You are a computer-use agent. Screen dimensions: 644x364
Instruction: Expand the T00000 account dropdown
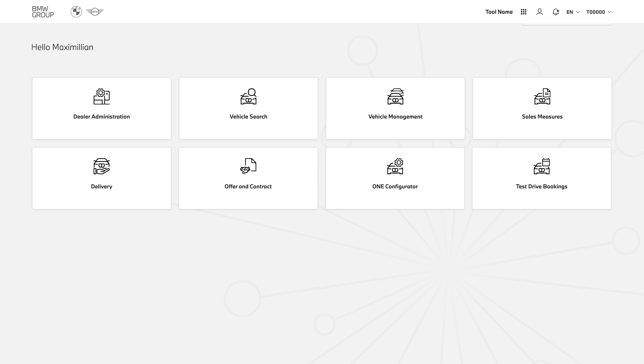pyautogui.click(x=599, y=12)
